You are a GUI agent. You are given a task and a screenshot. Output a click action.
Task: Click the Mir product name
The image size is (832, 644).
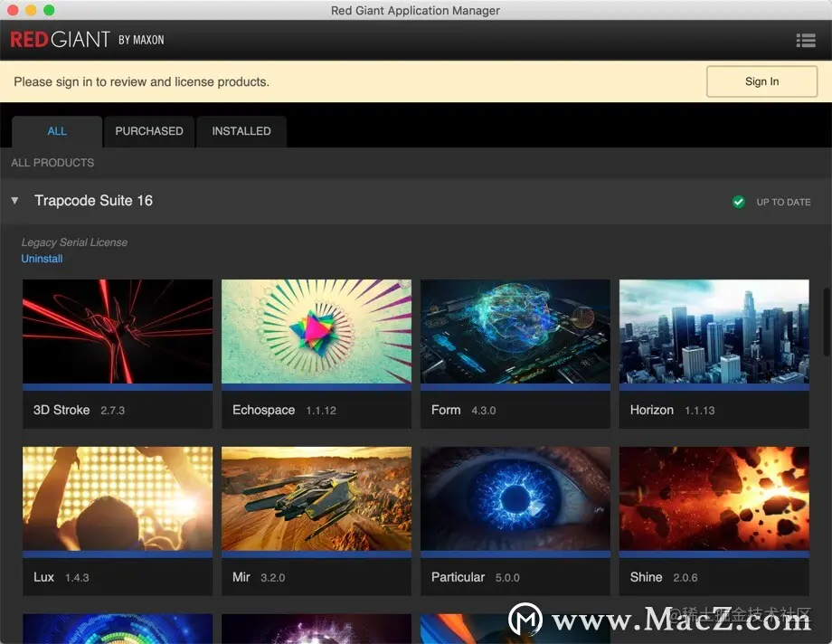click(x=241, y=577)
